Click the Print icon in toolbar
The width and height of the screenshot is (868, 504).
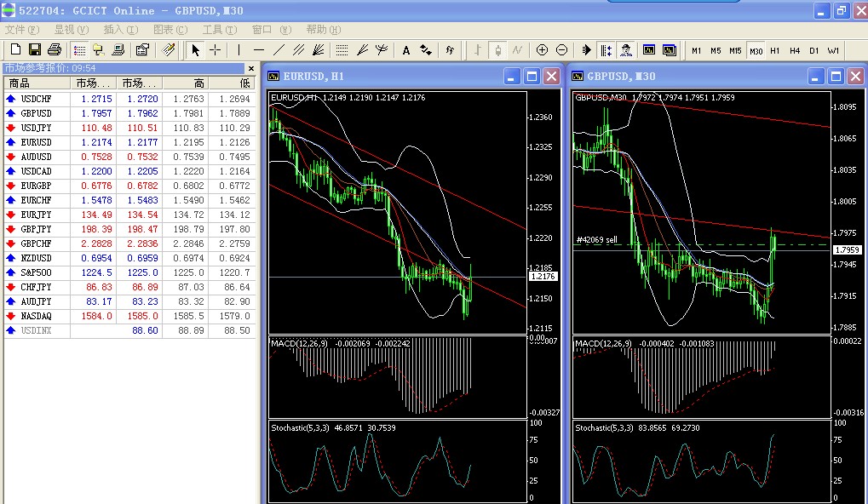(55, 50)
